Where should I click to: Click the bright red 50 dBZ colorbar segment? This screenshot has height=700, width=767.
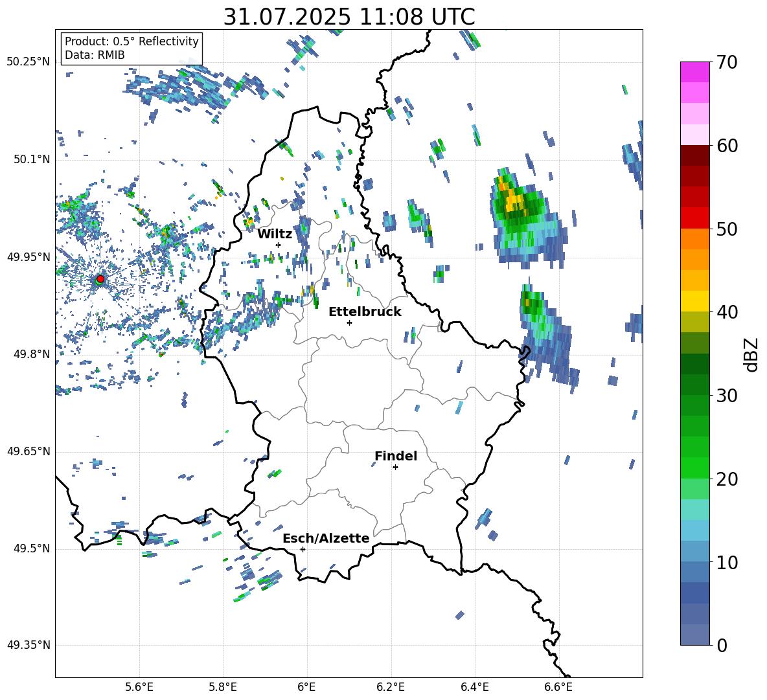click(x=694, y=218)
